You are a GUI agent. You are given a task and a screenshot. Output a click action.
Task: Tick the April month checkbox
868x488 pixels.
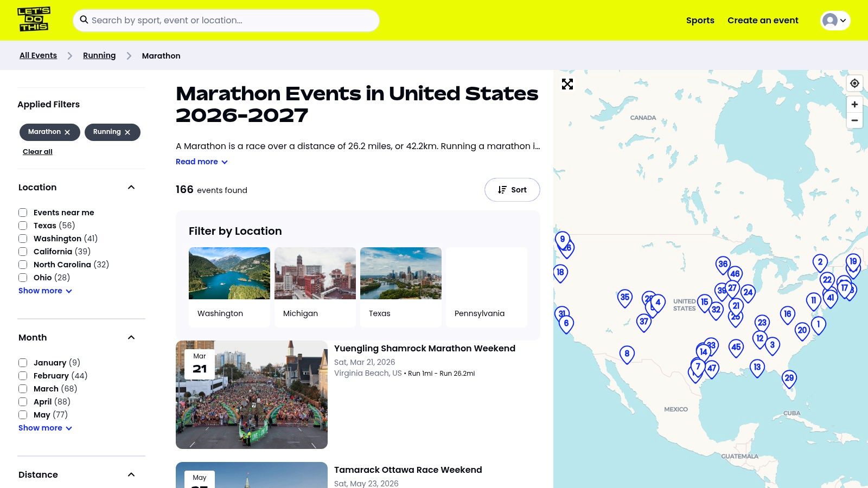23,402
